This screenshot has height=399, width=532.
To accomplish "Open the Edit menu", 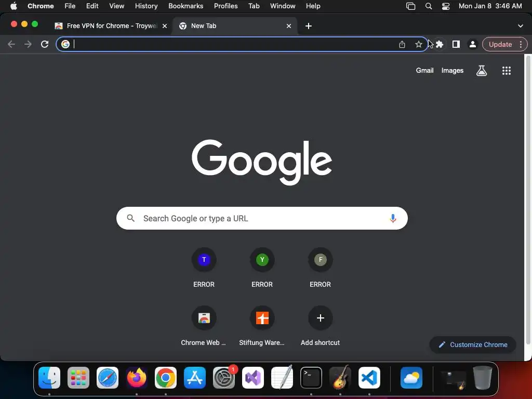I will coord(92,6).
